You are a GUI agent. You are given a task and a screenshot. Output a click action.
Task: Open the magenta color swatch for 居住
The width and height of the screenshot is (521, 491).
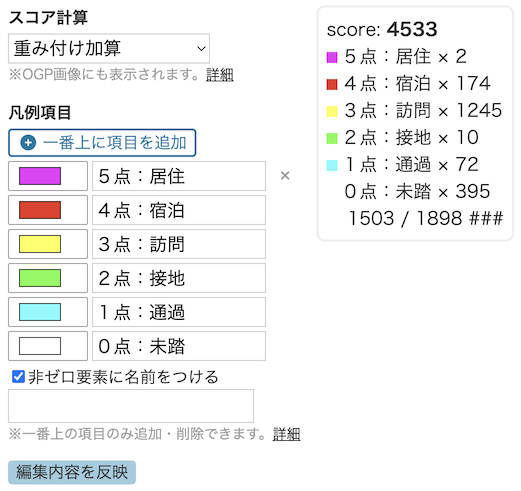(48, 176)
